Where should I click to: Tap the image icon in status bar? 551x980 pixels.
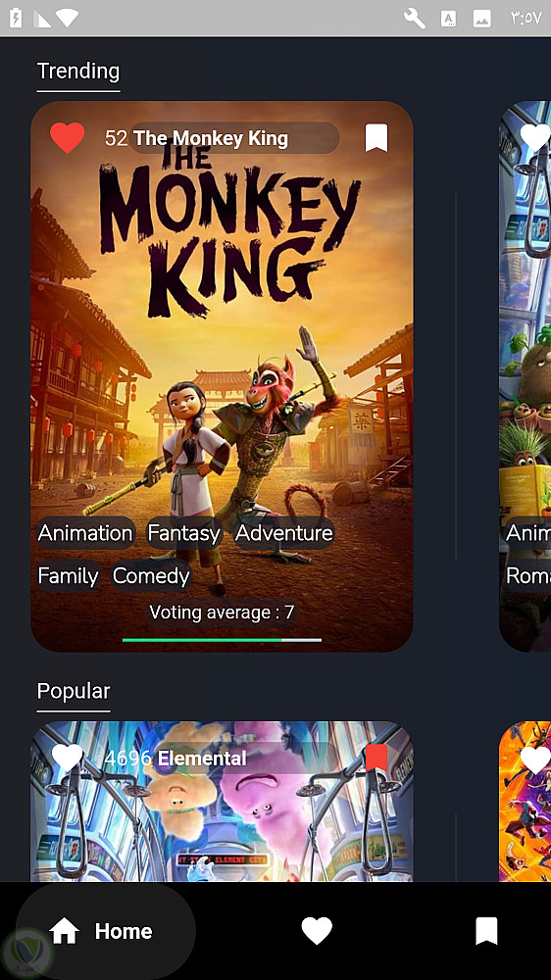tap(481, 19)
